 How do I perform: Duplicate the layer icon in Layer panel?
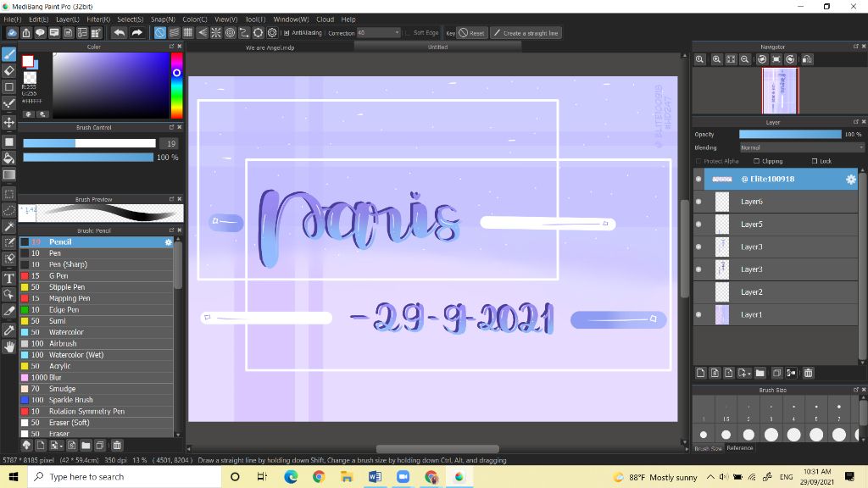[x=776, y=373]
